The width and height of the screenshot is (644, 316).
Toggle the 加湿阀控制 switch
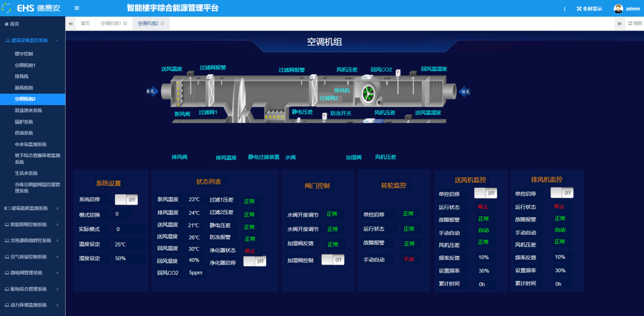[x=333, y=260]
